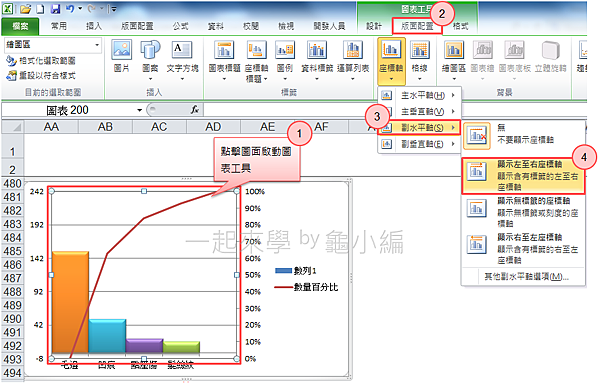Select 無 (None) axis option icon

click(477, 135)
